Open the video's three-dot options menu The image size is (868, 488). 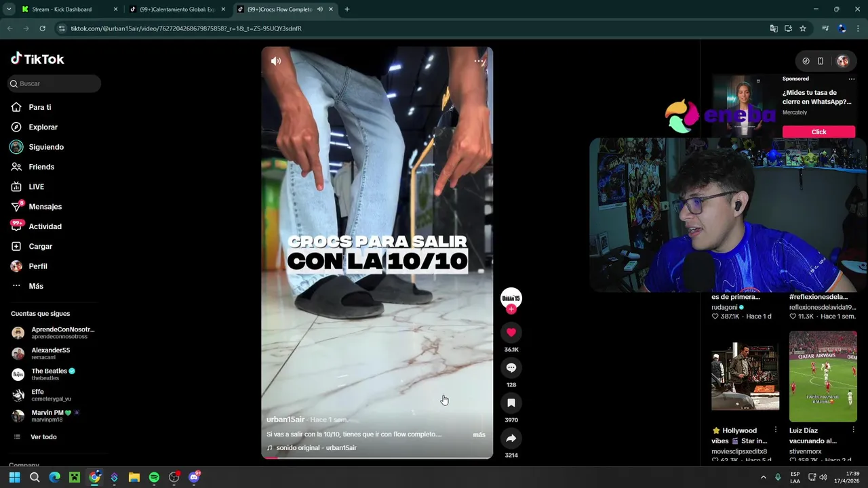pyautogui.click(x=479, y=61)
